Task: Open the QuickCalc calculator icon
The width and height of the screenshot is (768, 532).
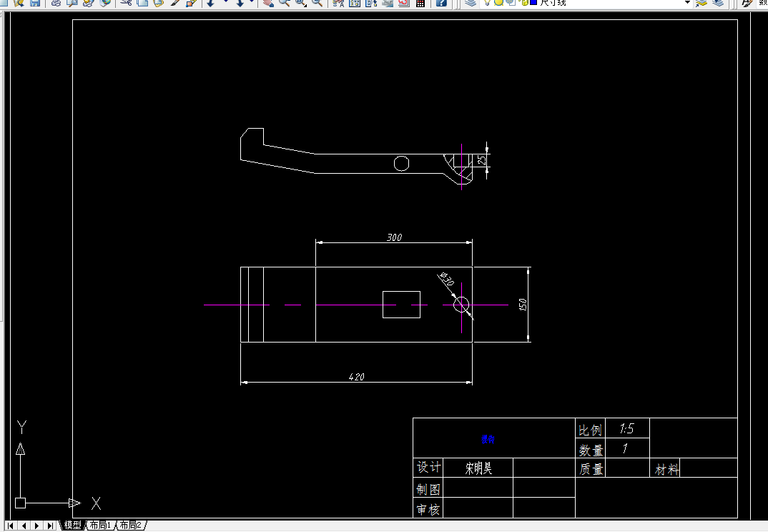Action: [x=420, y=2]
